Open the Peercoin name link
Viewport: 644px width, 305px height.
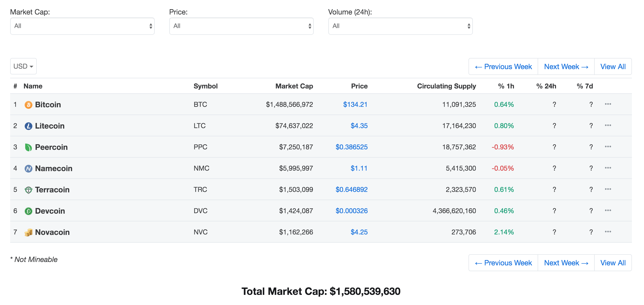51,147
